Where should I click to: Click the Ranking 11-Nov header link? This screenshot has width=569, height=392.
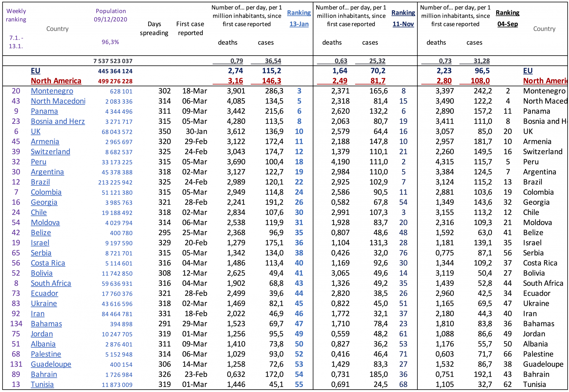[403, 18]
